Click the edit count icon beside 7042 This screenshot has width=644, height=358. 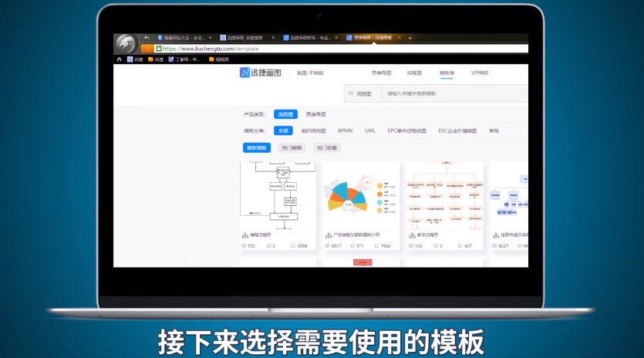pyautogui.click(x=376, y=246)
